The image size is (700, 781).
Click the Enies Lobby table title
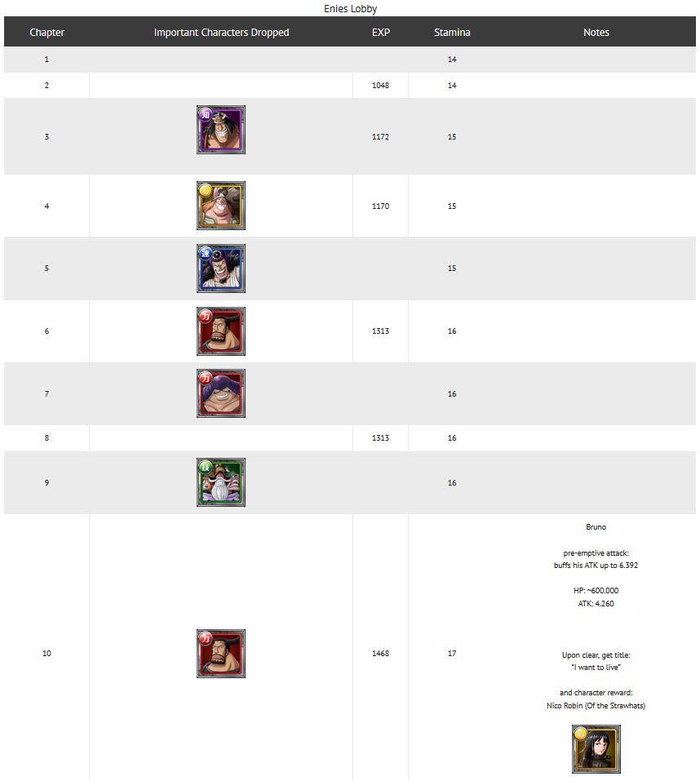pyautogui.click(x=350, y=9)
